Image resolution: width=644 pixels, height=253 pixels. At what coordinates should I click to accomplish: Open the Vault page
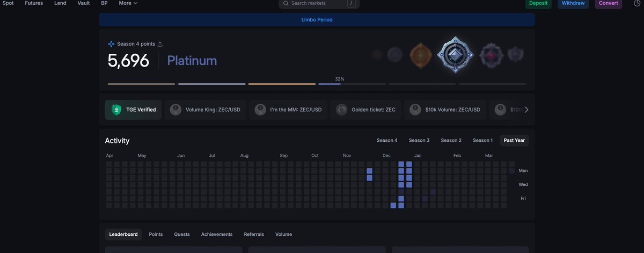click(84, 3)
